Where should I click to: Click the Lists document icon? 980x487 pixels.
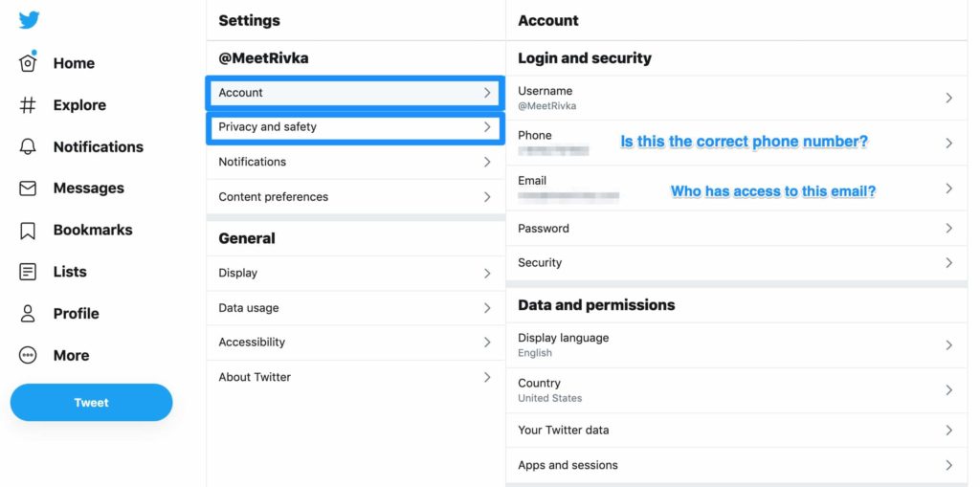tap(28, 272)
